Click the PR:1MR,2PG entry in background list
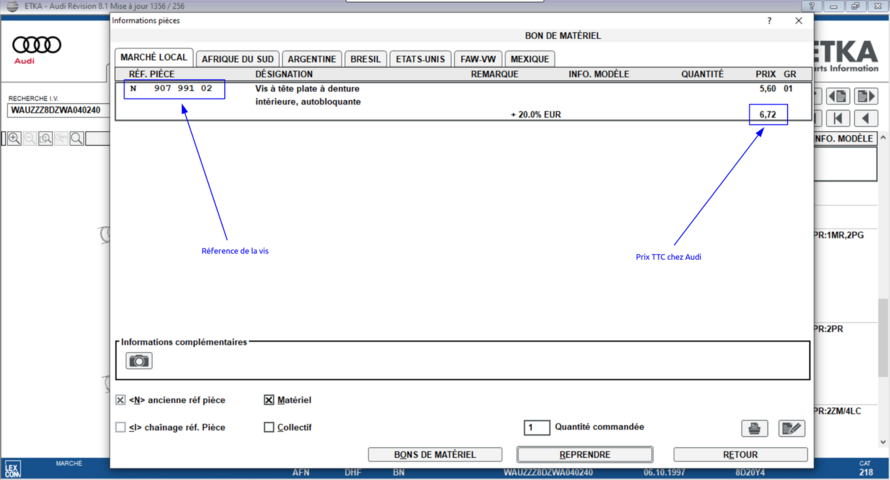Image resolution: width=890 pixels, height=480 pixels. coord(839,235)
